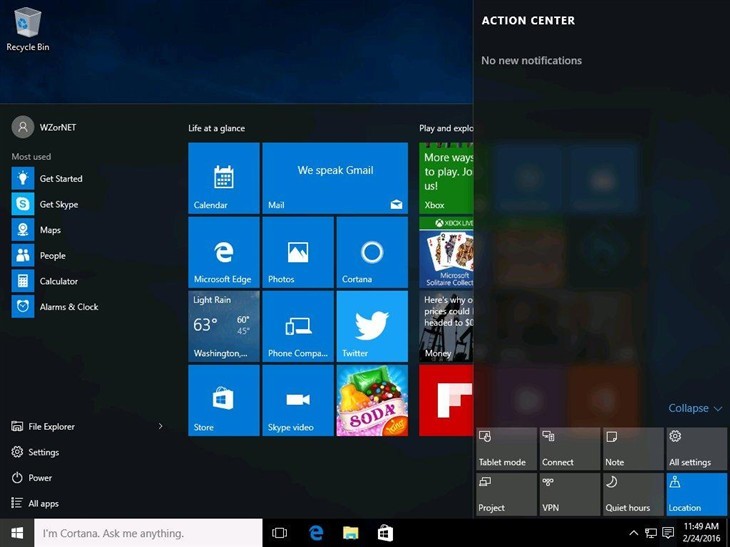
Task: Click the network tray icon
Action: [x=650, y=533]
